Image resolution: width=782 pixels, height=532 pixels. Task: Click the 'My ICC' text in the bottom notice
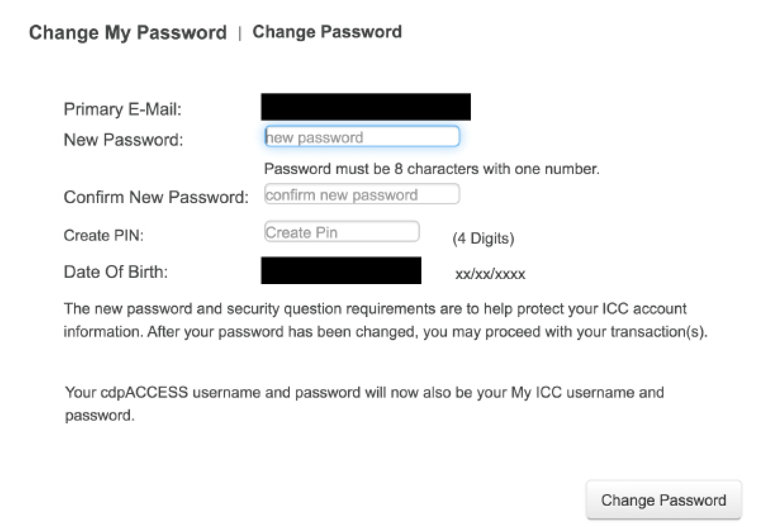tap(536, 392)
